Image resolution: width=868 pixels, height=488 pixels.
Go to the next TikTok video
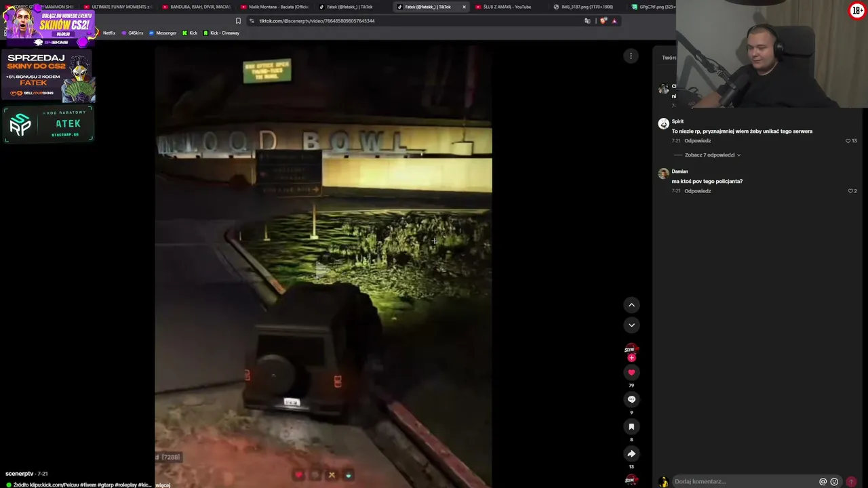(631, 325)
